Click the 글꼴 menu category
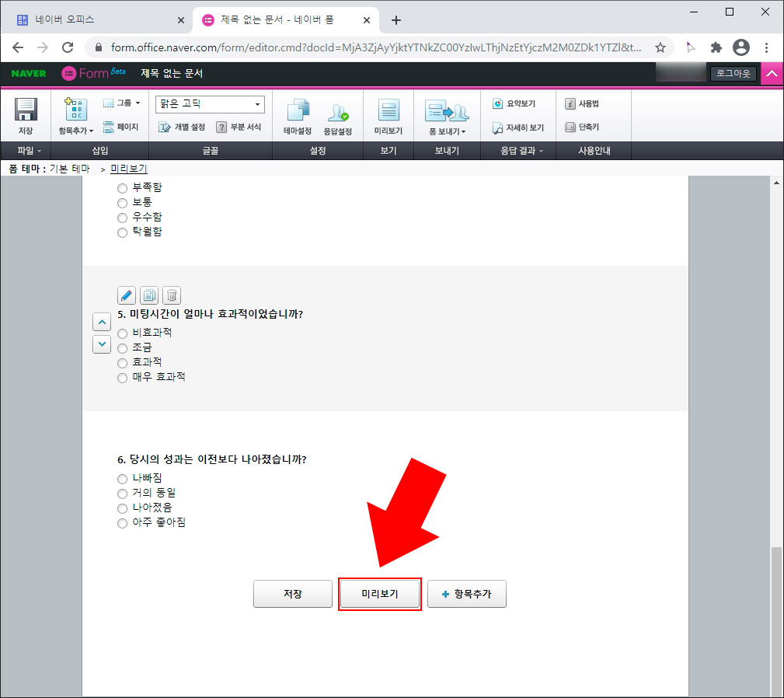Image resolution: width=784 pixels, height=698 pixels. coord(210,151)
